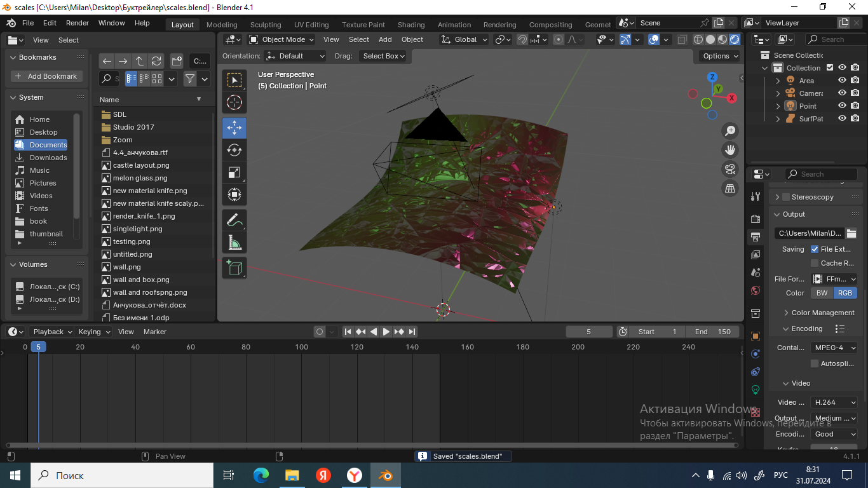
Task: Toggle camera view in viewport
Action: click(x=730, y=169)
